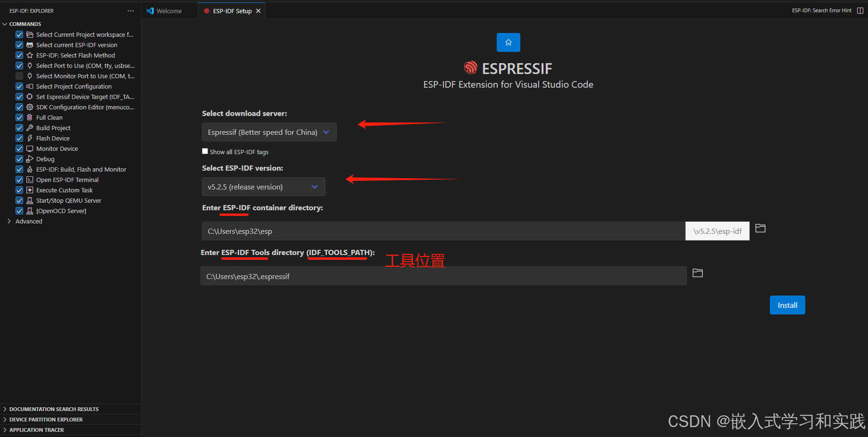Viewport: 868px width, 437px height.
Task: Enable the Show all ESP-IDF tags checkbox
Action: point(205,151)
